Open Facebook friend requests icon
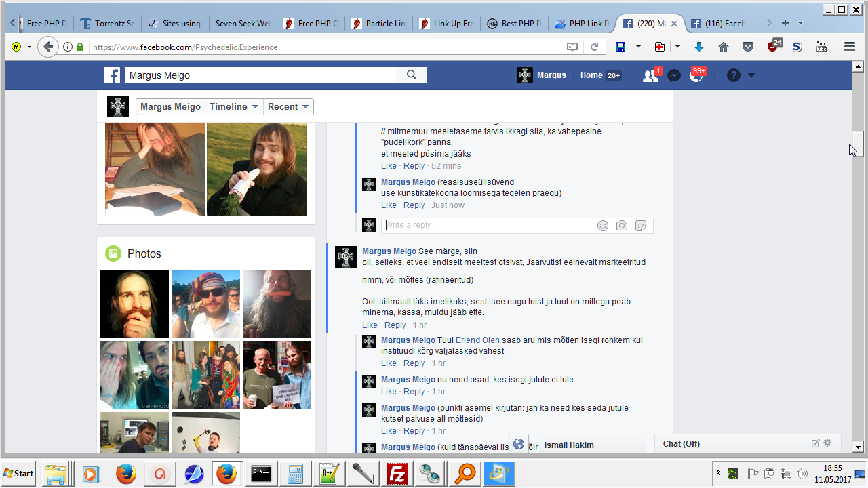868x488 pixels. pyautogui.click(x=650, y=75)
